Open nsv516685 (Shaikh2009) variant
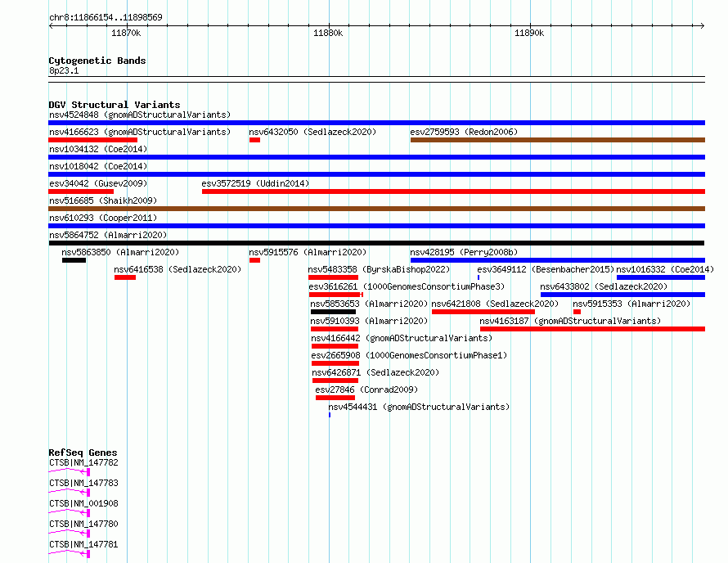Image resolution: width=728 pixels, height=563 pixels. point(103,200)
